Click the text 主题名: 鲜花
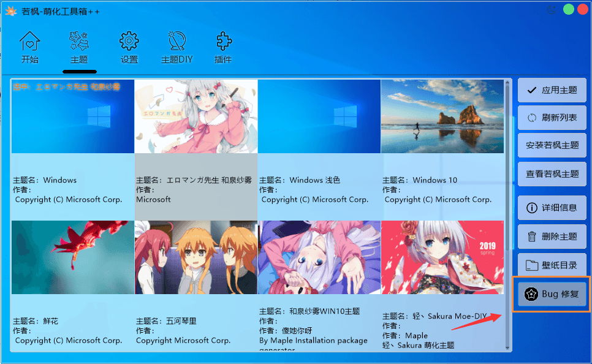 click(x=36, y=321)
